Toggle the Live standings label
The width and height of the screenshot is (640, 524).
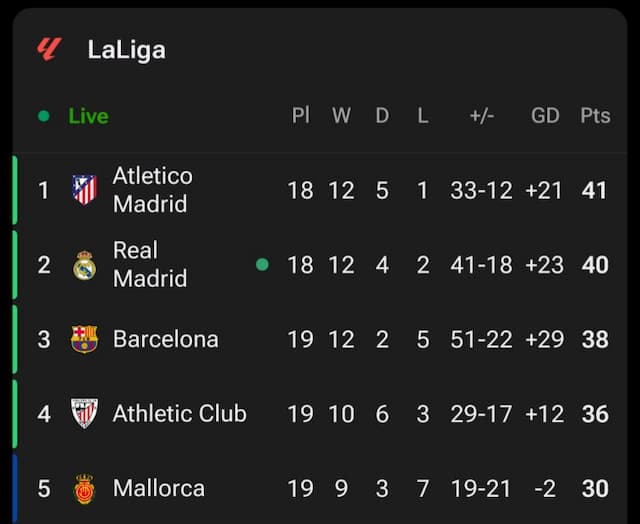[x=88, y=116]
